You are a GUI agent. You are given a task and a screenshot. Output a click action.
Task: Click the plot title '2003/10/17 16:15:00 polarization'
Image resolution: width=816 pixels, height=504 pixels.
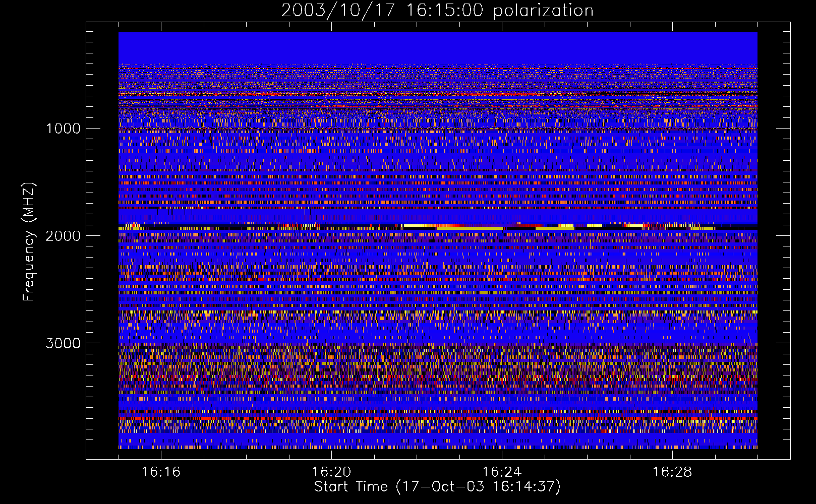[x=437, y=11]
